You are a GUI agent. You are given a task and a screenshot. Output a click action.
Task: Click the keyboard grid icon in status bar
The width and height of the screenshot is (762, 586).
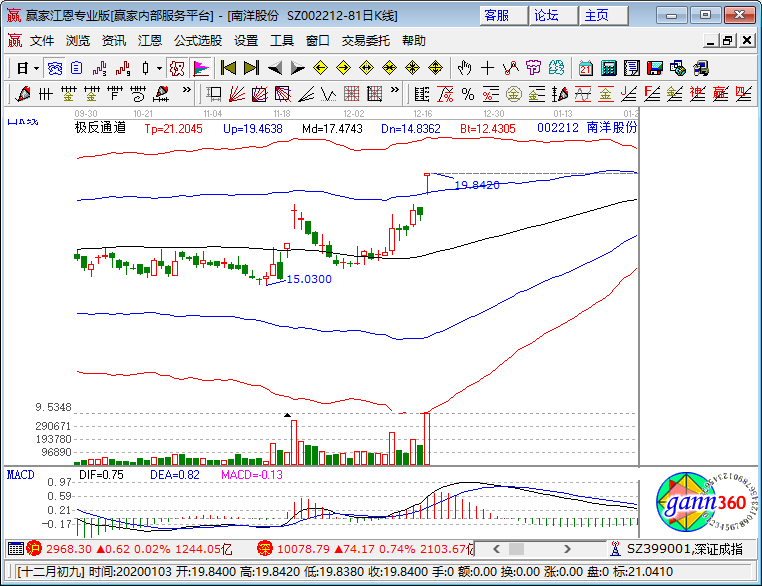pos(16,549)
